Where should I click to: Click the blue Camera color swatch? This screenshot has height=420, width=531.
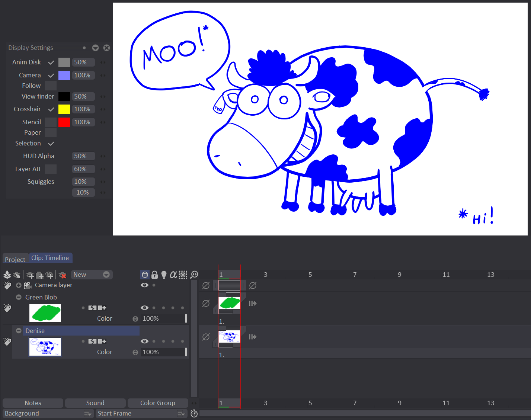tap(64, 76)
